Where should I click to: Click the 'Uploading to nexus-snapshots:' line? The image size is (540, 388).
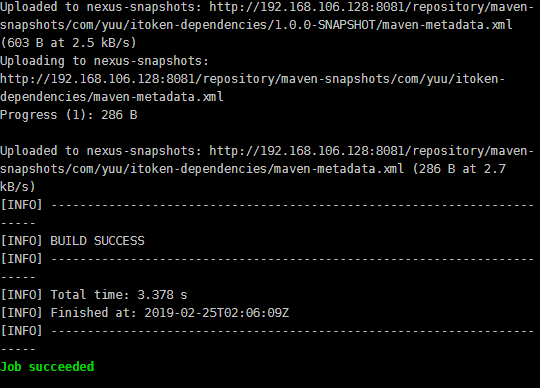point(104,61)
